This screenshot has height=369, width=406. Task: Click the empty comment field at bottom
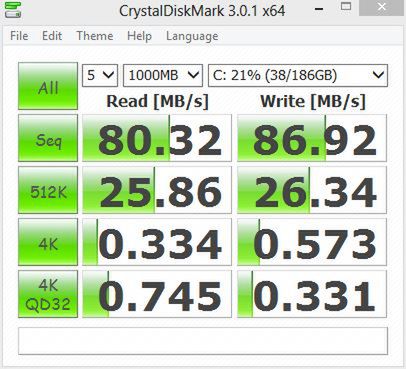(203, 341)
